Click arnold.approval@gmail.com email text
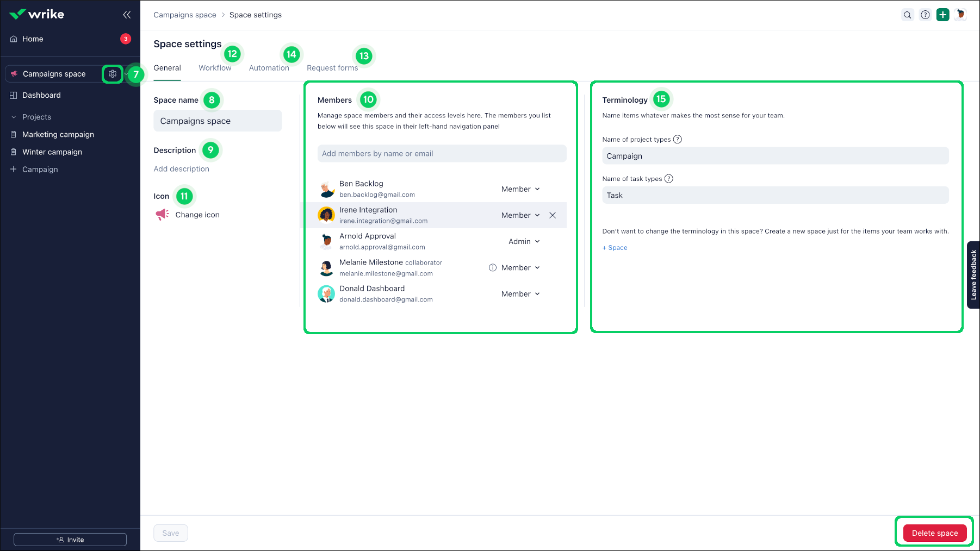This screenshot has height=551, width=980. click(x=382, y=247)
